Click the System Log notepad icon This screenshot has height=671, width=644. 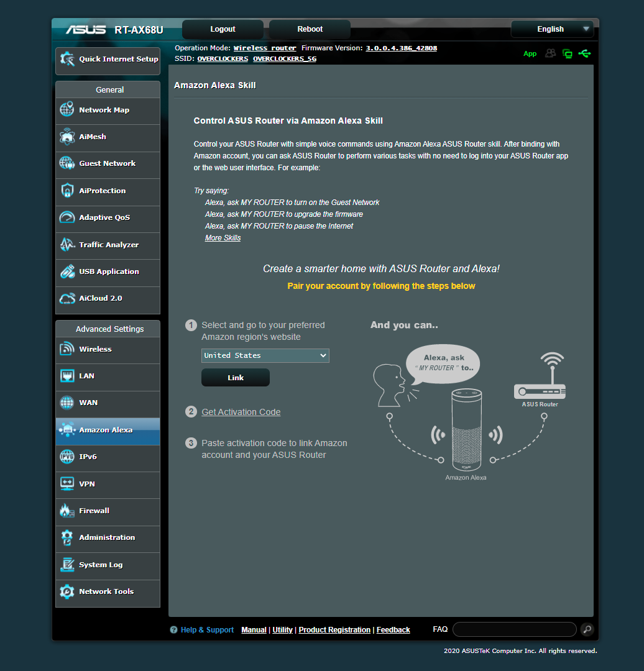67,564
